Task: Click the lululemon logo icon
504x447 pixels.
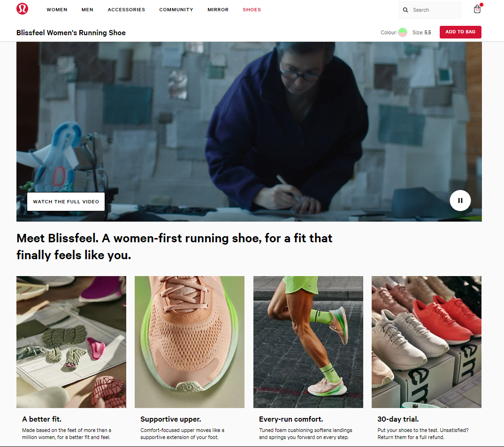Action: (x=22, y=8)
